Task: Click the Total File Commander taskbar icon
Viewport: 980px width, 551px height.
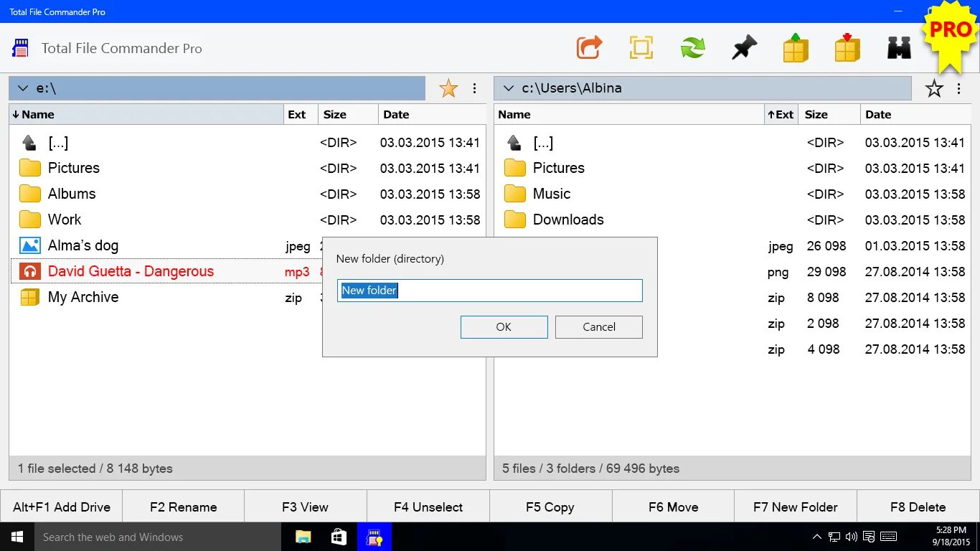Action: pyautogui.click(x=374, y=537)
